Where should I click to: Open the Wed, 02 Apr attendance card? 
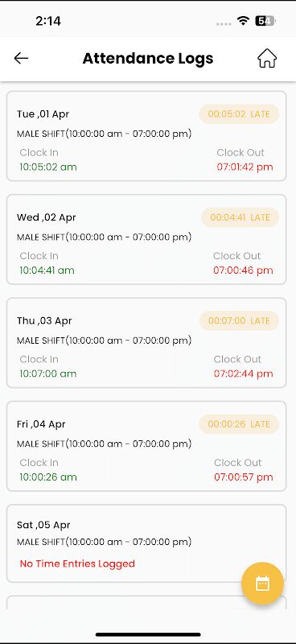146,239
